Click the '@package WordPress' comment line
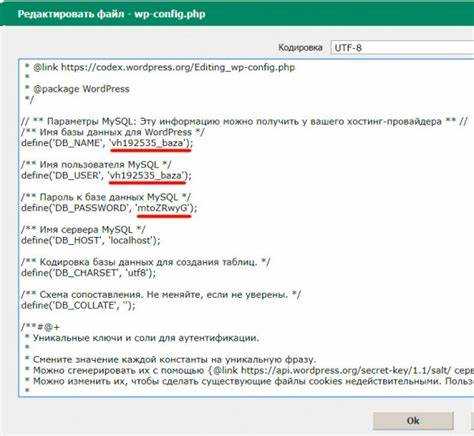The image size is (474, 436). [x=81, y=89]
